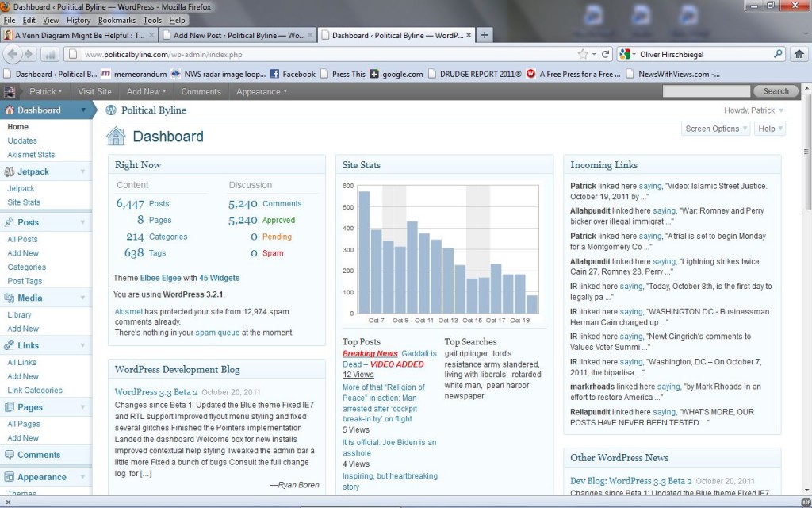Image resolution: width=812 pixels, height=508 pixels.
Task: Open the Patrick admin bar dropdown
Action: [x=45, y=92]
